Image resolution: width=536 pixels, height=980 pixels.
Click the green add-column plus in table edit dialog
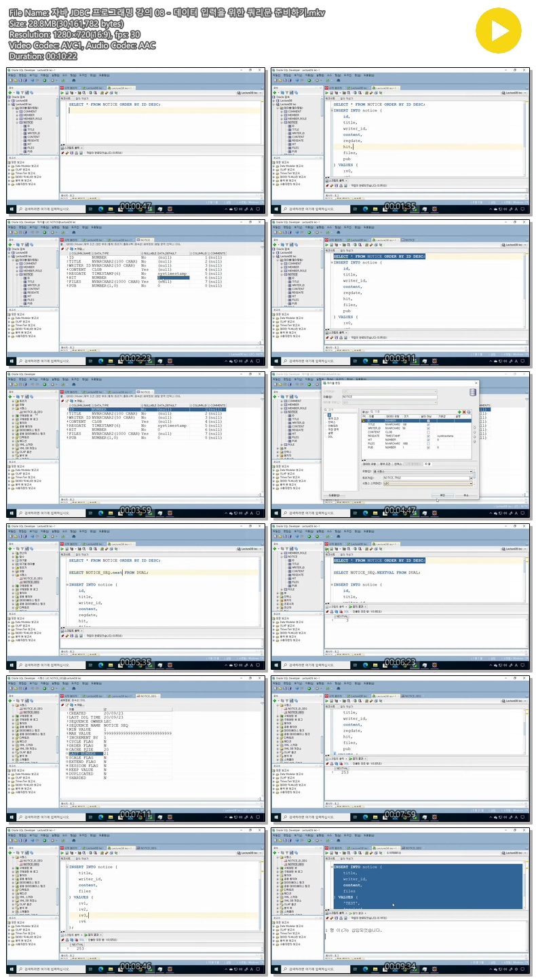(459, 412)
